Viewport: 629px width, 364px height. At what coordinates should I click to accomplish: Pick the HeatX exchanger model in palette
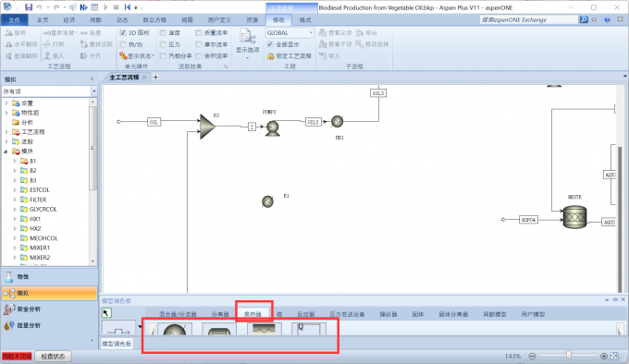pyautogui.click(x=219, y=329)
